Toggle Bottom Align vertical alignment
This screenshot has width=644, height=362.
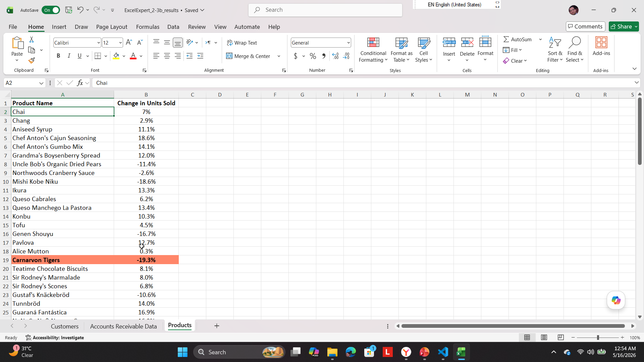pyautogui.click(x=178, y=43)
